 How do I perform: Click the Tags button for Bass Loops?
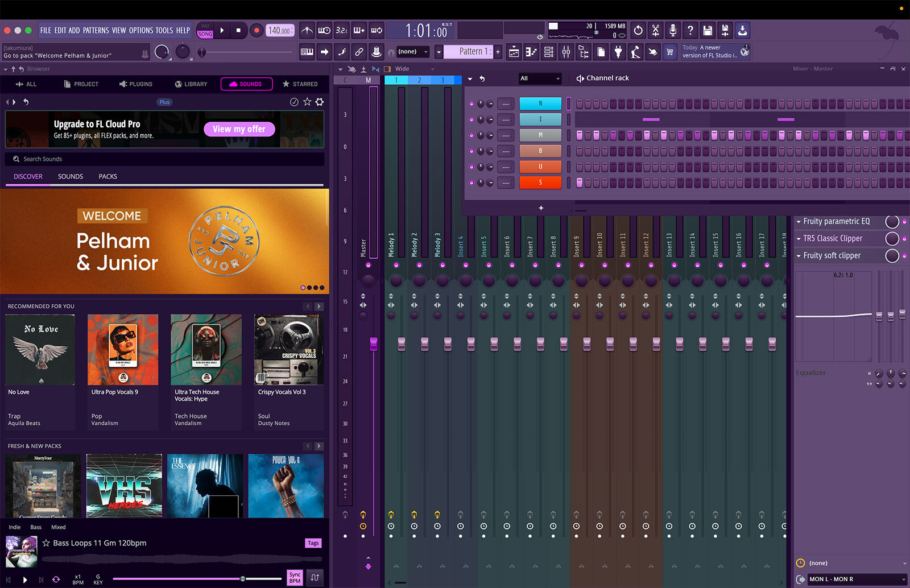click(x=313, y=543)
